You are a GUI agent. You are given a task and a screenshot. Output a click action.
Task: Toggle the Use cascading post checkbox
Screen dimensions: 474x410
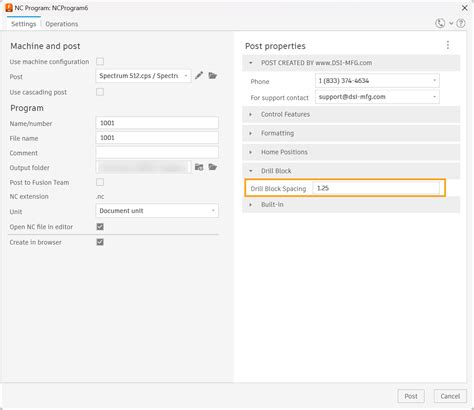(x=100, y=92)
